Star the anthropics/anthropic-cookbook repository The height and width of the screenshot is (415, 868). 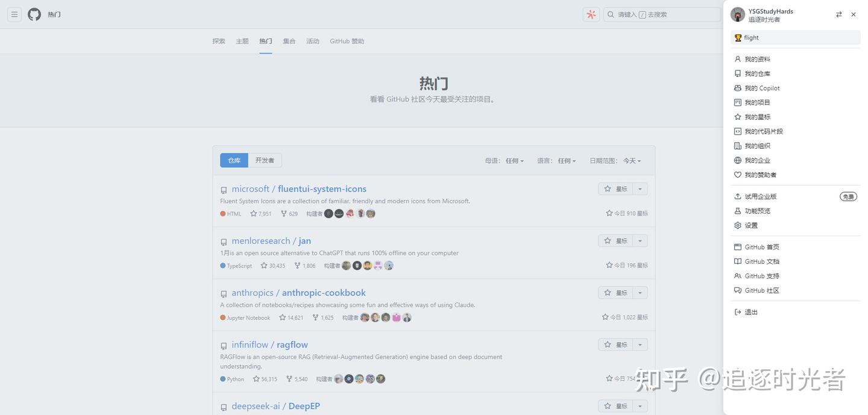(615, 292)
